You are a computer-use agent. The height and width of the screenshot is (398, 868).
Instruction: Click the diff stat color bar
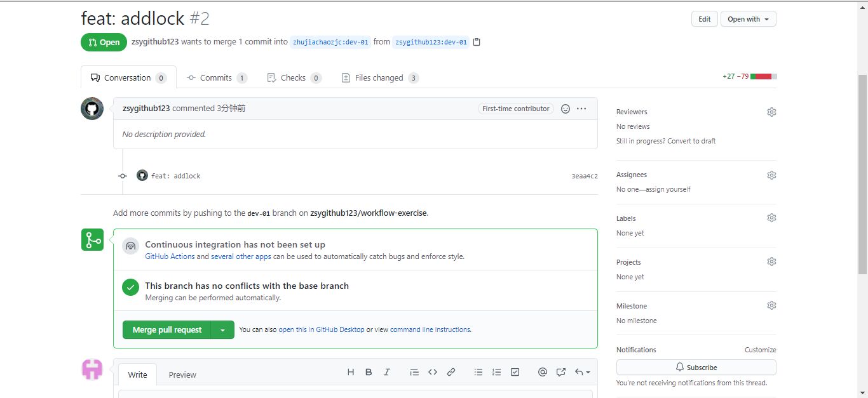[764, 77]
